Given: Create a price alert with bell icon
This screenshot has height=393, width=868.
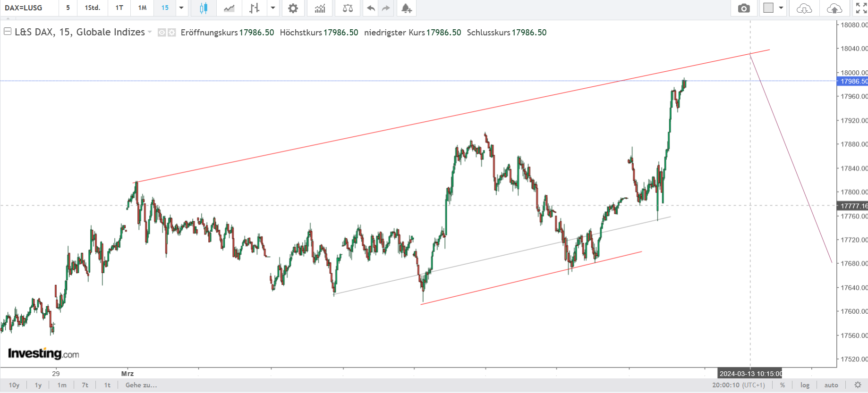Looking at the screenshot, I should tap(407, 8).
